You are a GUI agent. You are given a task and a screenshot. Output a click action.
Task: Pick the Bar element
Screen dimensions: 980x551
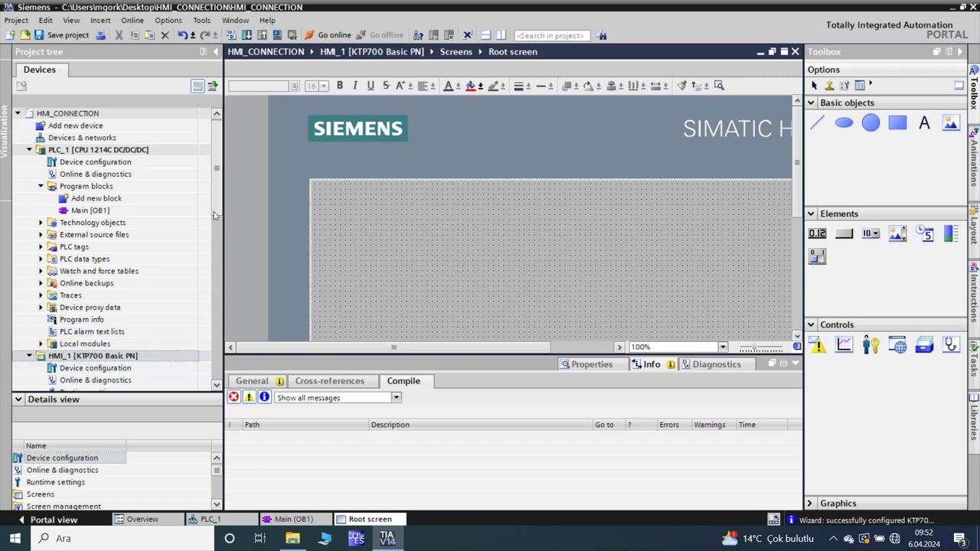click(x=951, y=234)
